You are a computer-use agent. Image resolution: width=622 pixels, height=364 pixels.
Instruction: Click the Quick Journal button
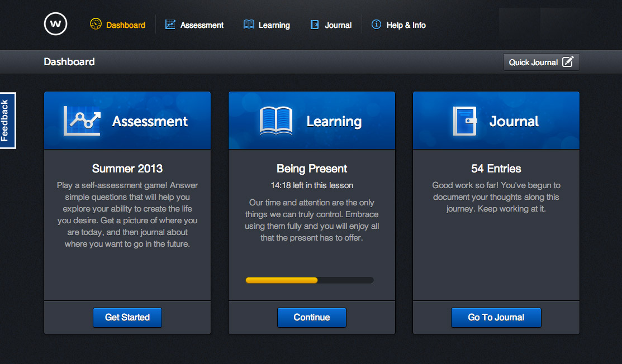tap(542, 62)
